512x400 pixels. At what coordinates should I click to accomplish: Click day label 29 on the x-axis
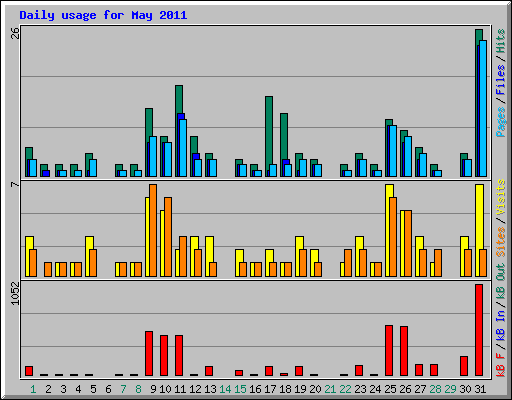click(x=450, y=389)
